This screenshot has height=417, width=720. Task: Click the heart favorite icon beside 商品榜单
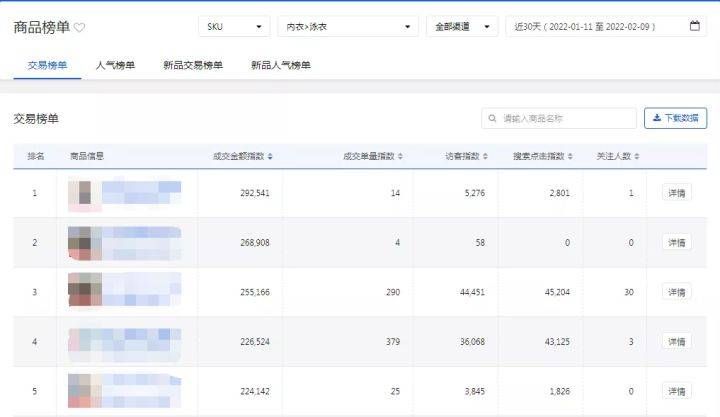coord(80,28)
